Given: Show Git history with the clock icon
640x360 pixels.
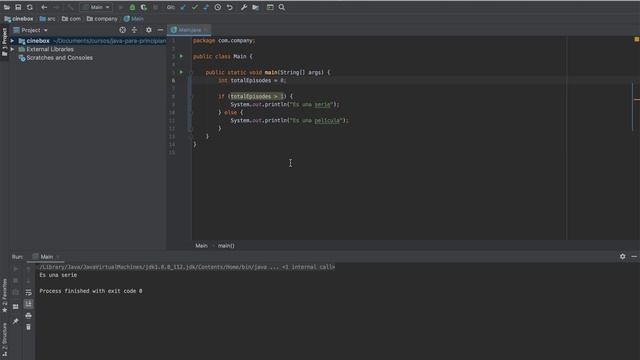Looking at the screenshot, I should [218, 7].
